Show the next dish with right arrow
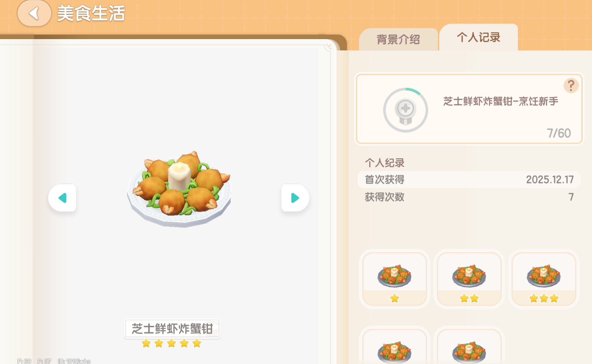This screenshot has height=364, width=592. pos(295,198)
